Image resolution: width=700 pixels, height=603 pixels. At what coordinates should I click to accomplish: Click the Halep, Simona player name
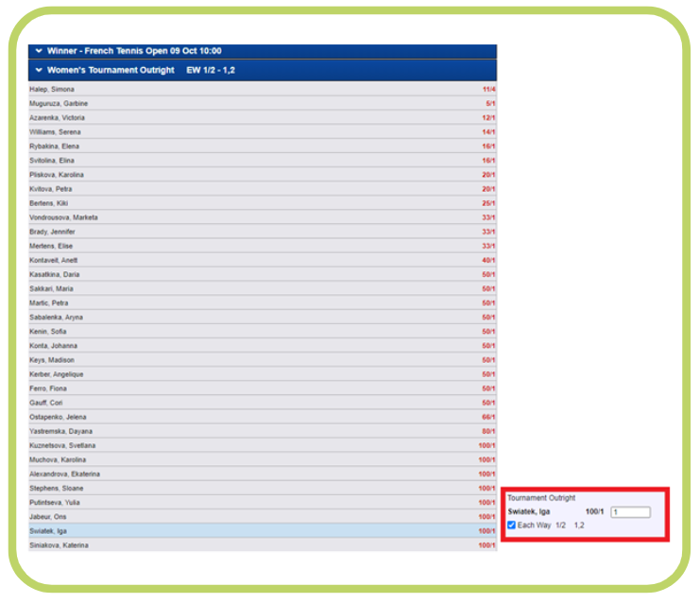point(52,90)
